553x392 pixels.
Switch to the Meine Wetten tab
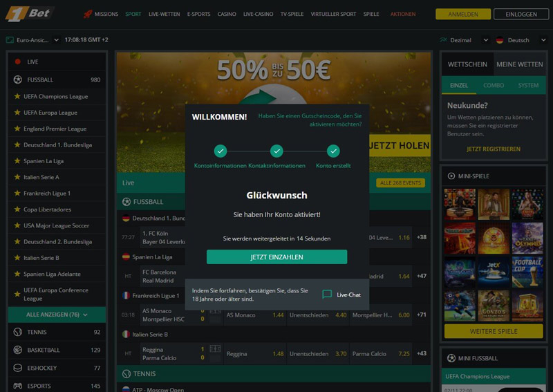click(520, 64)
